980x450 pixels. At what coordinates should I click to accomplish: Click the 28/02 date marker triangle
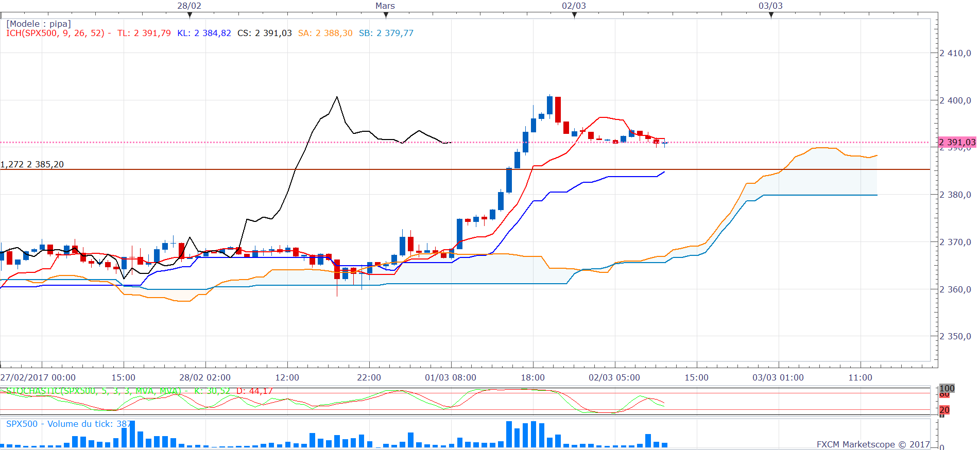click(x=190, y=15)
